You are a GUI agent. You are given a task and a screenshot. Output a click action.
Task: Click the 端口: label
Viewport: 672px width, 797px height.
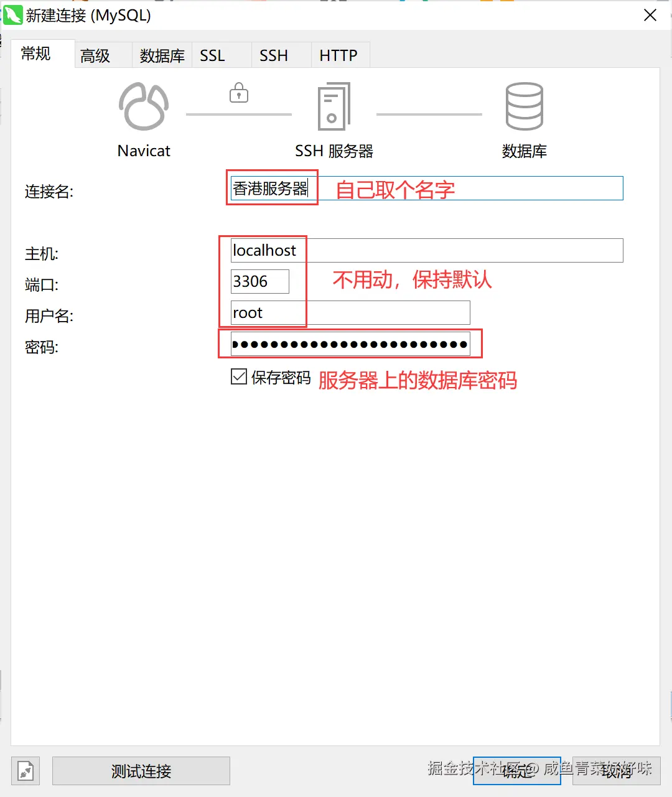42,285
